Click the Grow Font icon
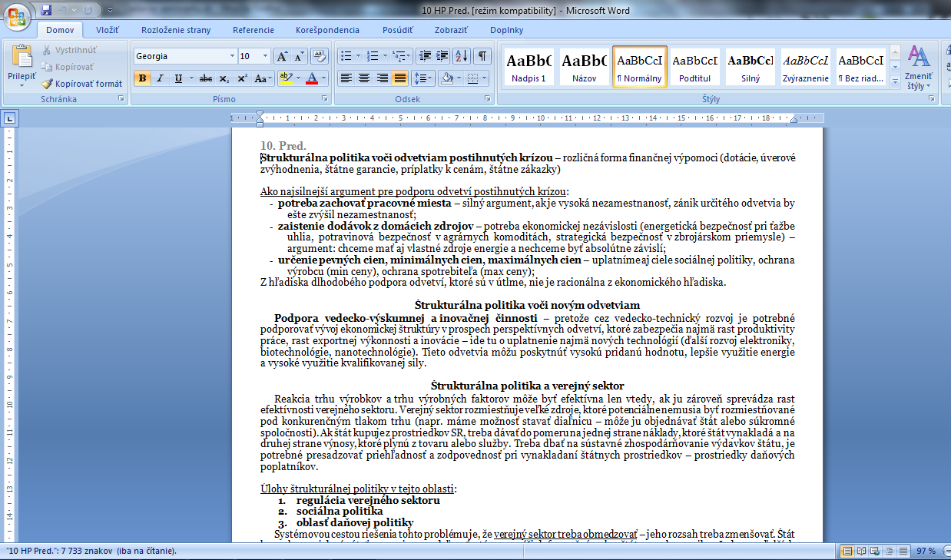951x560 pixels. pyautogui.click(x=282, y=56)
